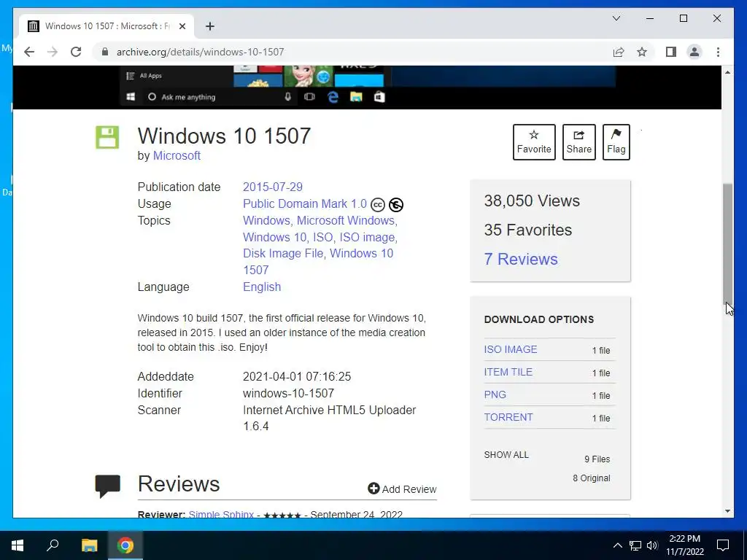
Task: Click the 38,050 Views text
Action: [x=532, y=201]
